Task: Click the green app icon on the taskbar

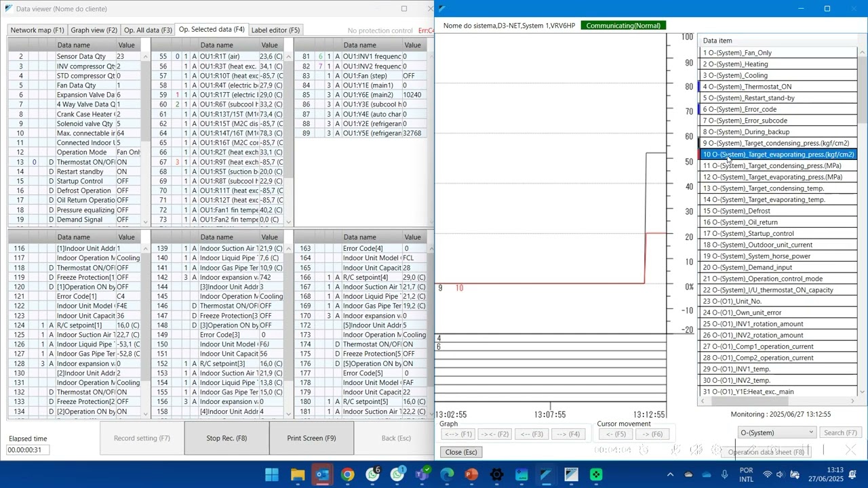Action: (596, 474)
